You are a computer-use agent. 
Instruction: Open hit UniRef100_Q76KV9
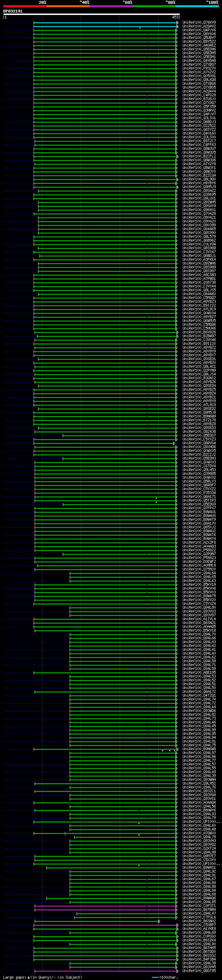point(199,23)
